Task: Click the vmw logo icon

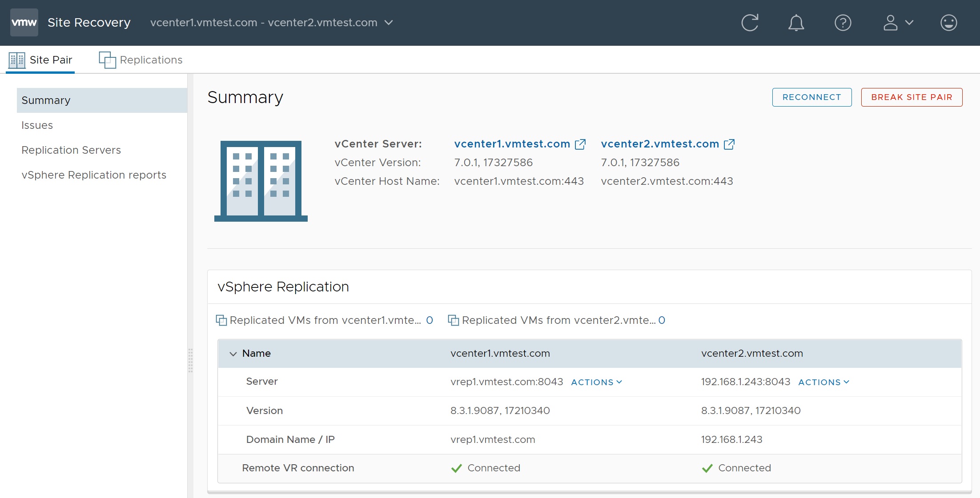Action: [24, 22]
